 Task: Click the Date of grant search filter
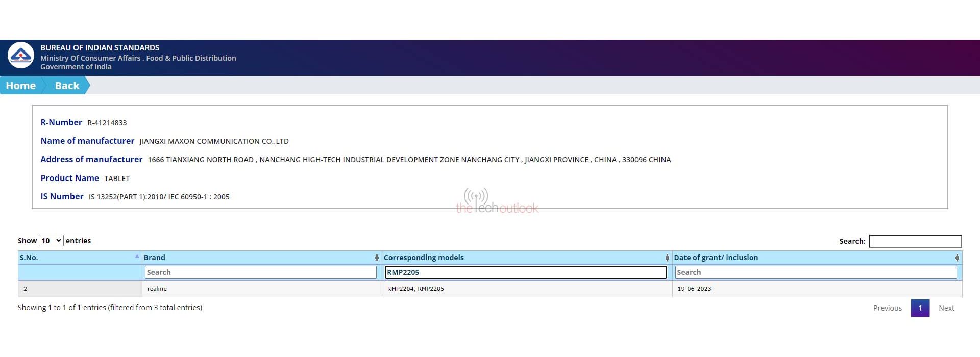point(816,272)
